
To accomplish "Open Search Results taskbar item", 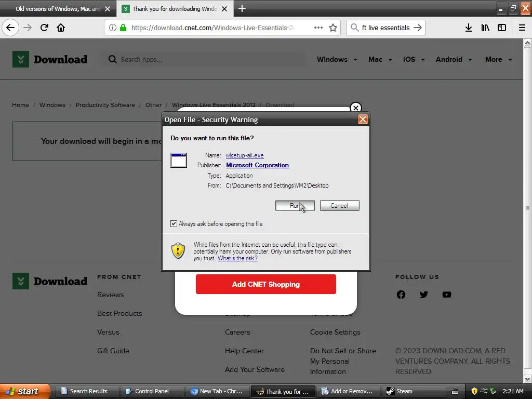I will [88, 391].
